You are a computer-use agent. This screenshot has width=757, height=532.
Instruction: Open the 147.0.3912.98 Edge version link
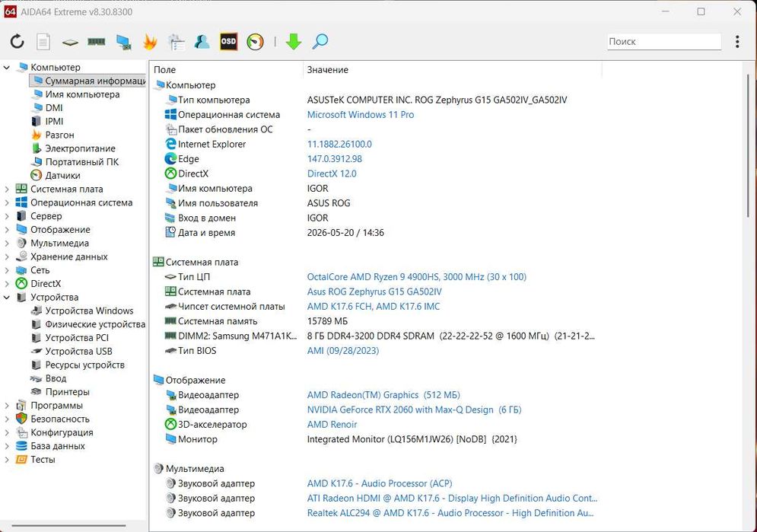coord(335,159)
